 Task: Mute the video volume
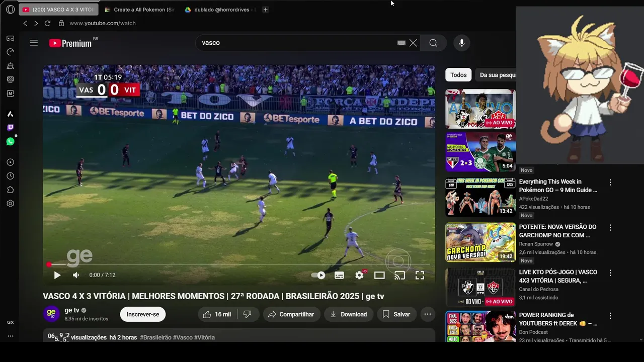(76, 275)
